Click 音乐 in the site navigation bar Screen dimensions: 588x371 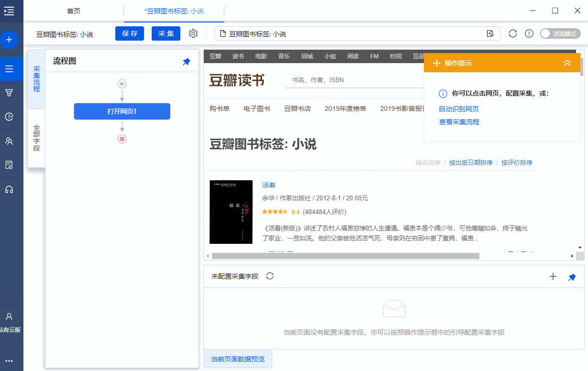point(284,56)
